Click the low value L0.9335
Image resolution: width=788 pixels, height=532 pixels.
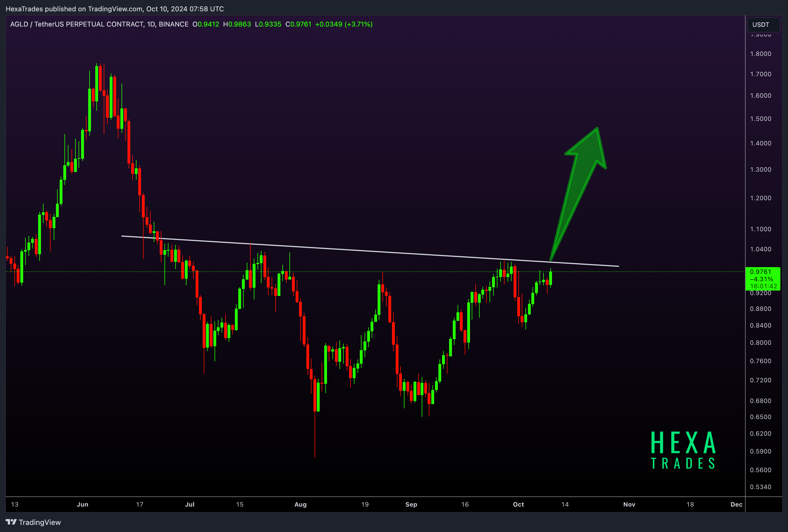click(268, 24)
